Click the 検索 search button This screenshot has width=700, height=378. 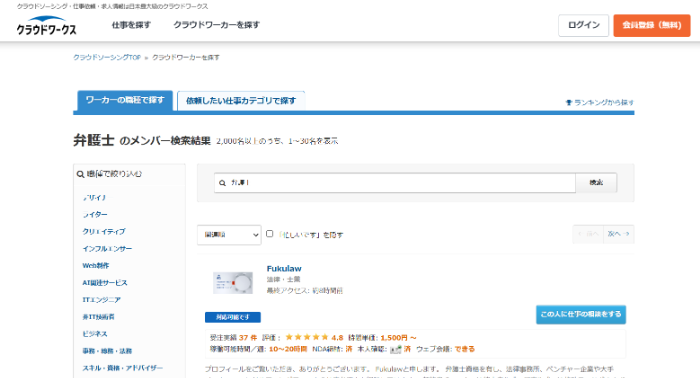click(596, 183)
